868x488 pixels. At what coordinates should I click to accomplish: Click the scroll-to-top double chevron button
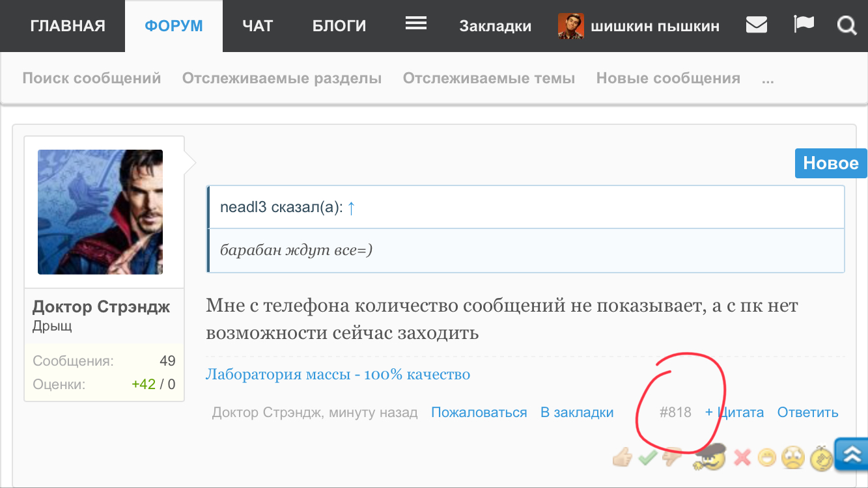[x=851, y=454]
